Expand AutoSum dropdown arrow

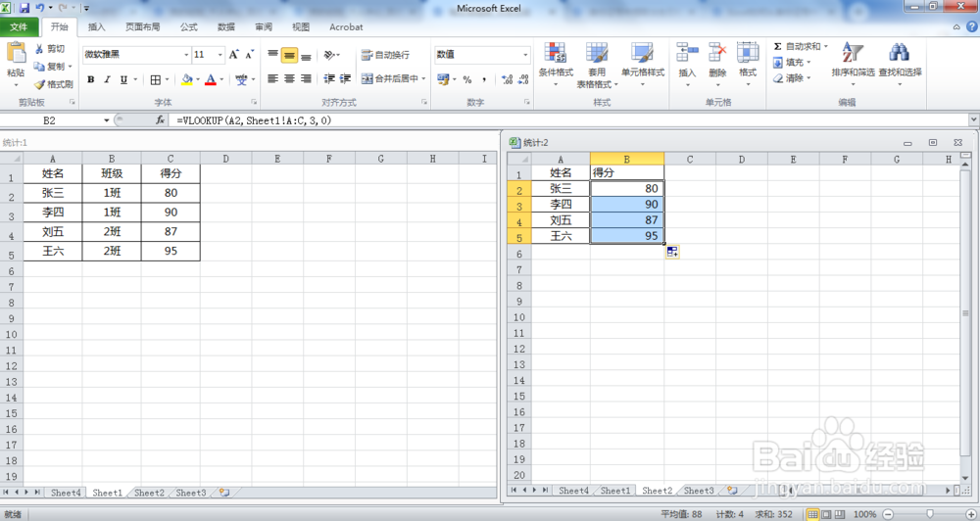click(x=825, y=47)
